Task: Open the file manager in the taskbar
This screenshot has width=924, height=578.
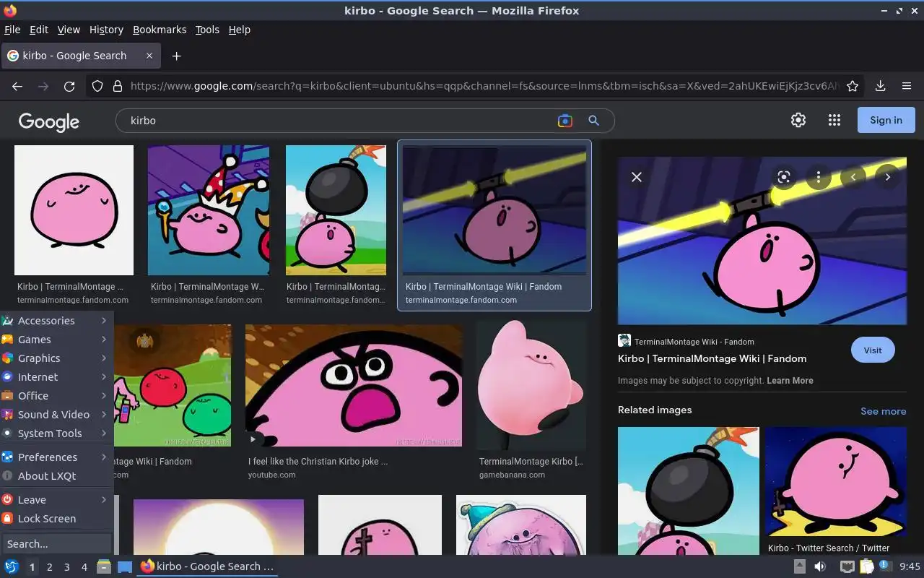Action: click(104, 566)
